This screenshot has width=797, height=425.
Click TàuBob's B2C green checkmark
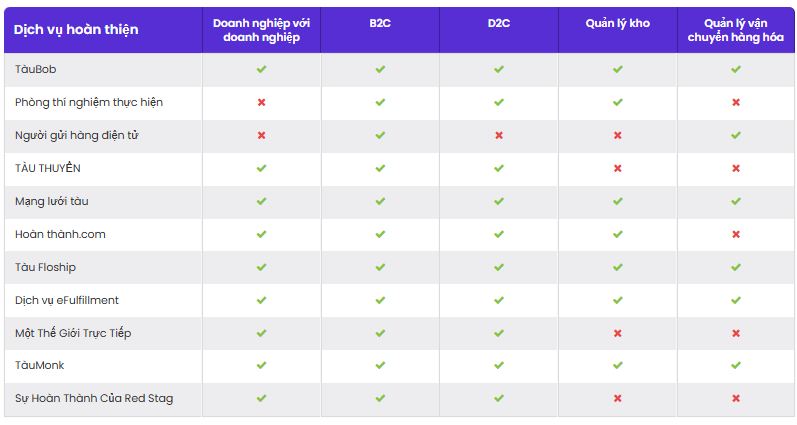coord(380,69)
